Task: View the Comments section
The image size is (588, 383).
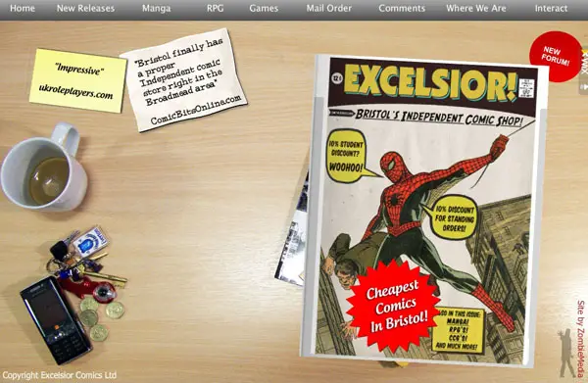Action: coord(402,8)
